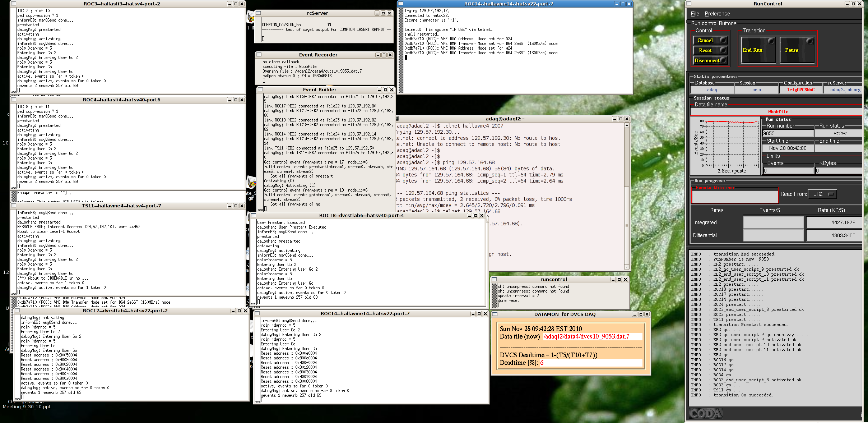Open RunControl window menu icon

(x=688, y=4)
